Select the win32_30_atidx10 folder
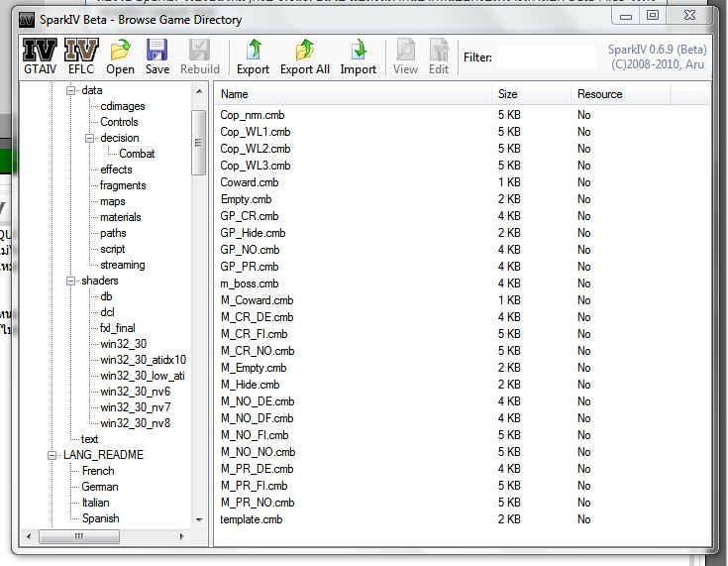Viewport: 728px width, 566px height. pos(143,360)
